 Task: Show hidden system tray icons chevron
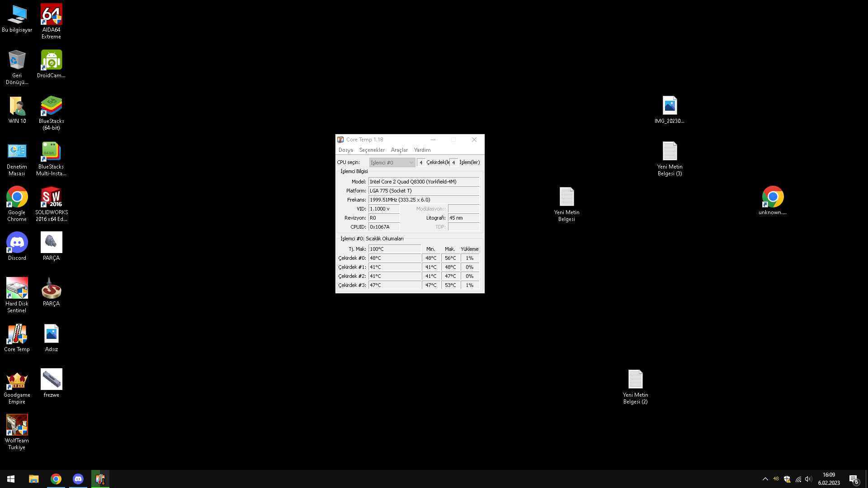(x=765, y=479)
